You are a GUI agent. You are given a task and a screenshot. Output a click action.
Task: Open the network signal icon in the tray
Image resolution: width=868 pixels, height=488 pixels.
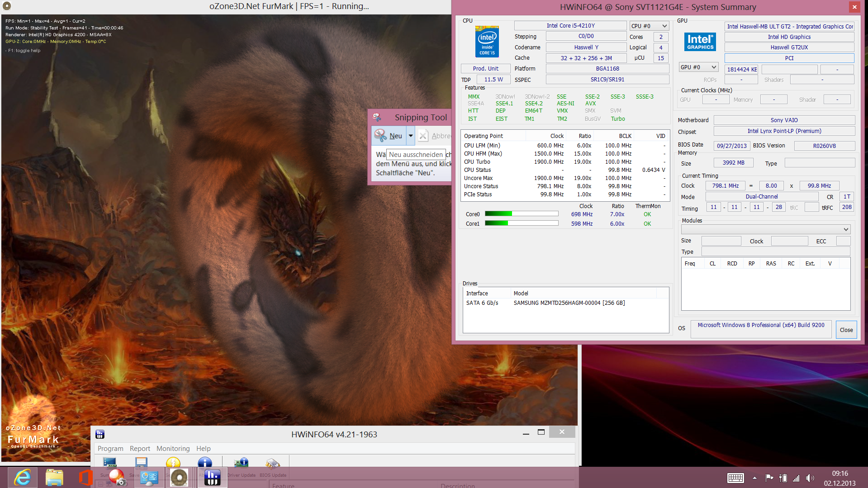point(796,478)
